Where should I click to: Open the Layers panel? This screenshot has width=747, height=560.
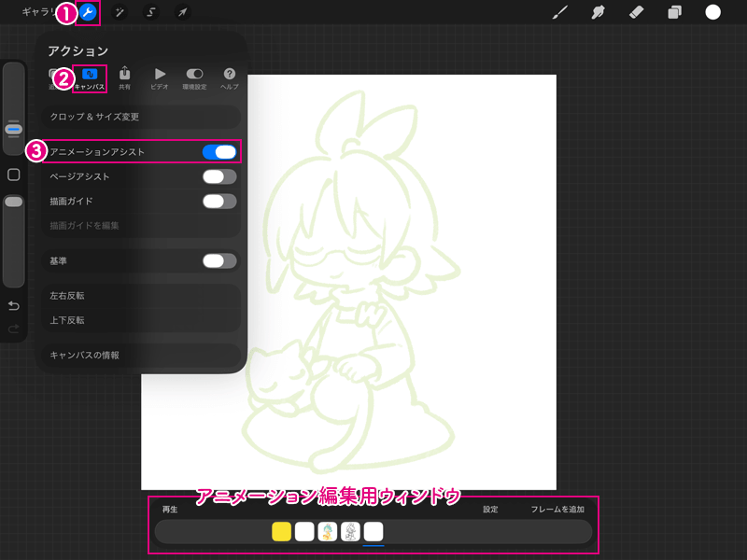point(674,12)
